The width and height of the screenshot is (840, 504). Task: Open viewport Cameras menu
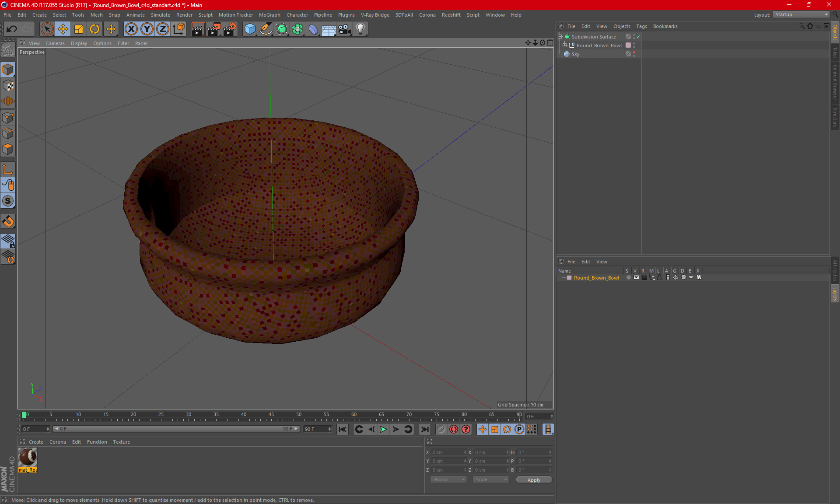[55, 43]
